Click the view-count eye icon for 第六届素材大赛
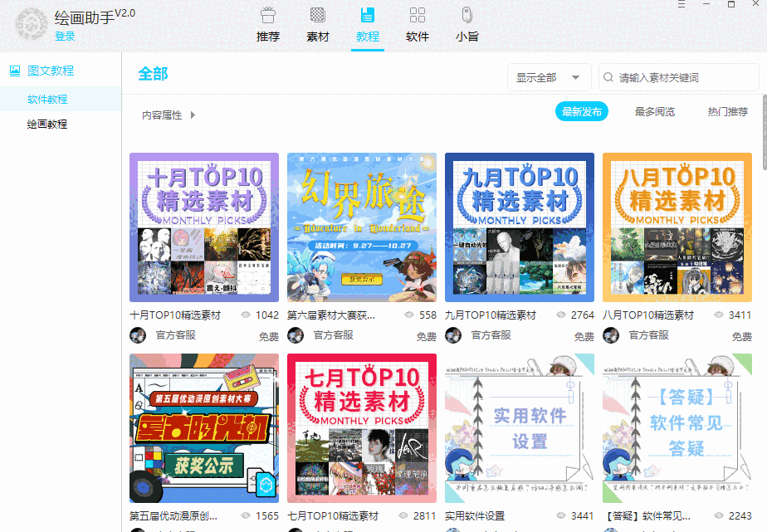Viewport: 767px width, 532px height. 409,315
